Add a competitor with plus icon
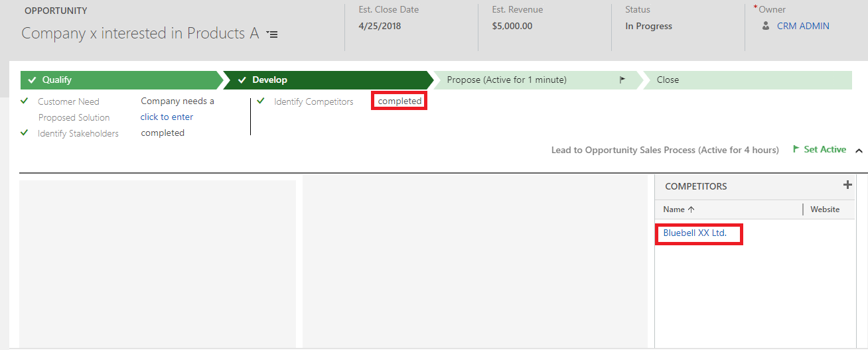868x350 pixels. tap(847, 185)
